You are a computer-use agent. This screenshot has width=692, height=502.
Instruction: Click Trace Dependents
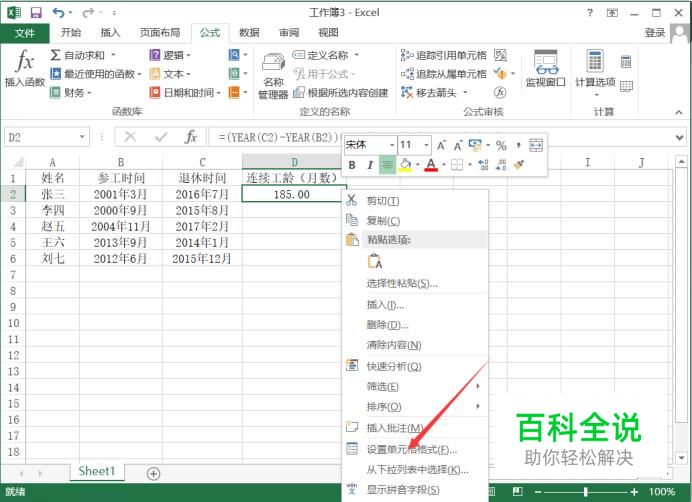click(x=444, y=74)
